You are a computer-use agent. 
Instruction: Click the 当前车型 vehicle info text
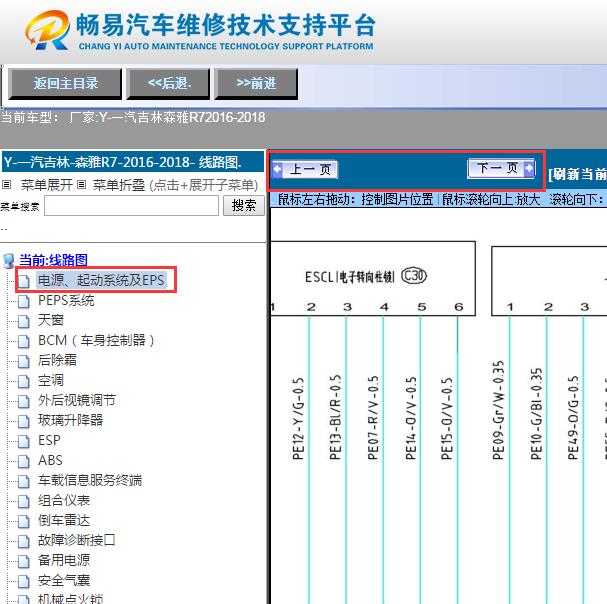(133, 117)
